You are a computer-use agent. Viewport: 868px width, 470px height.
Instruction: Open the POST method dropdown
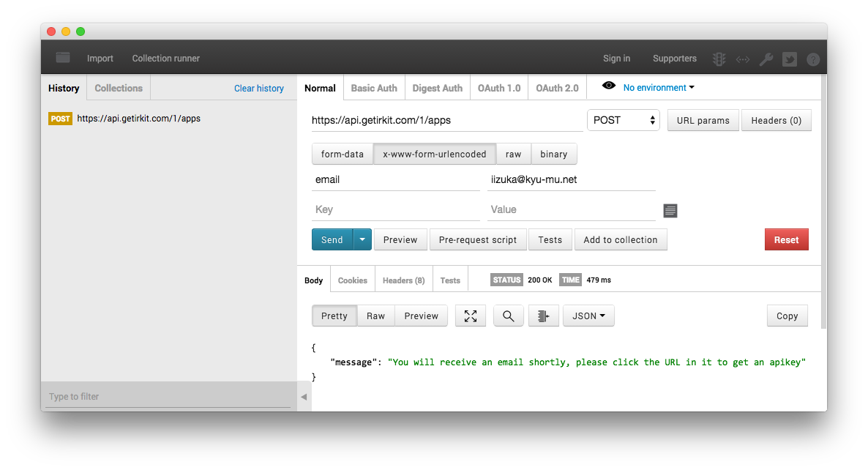624,120
